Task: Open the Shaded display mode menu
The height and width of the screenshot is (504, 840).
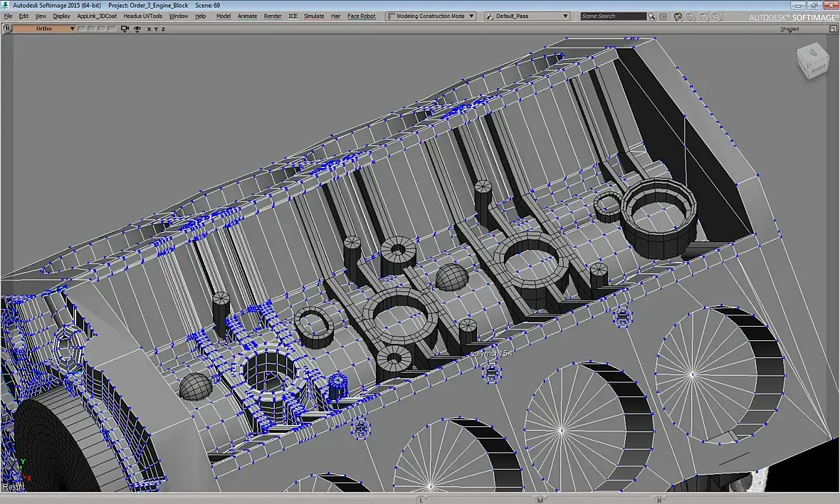Action: [789, 29]
